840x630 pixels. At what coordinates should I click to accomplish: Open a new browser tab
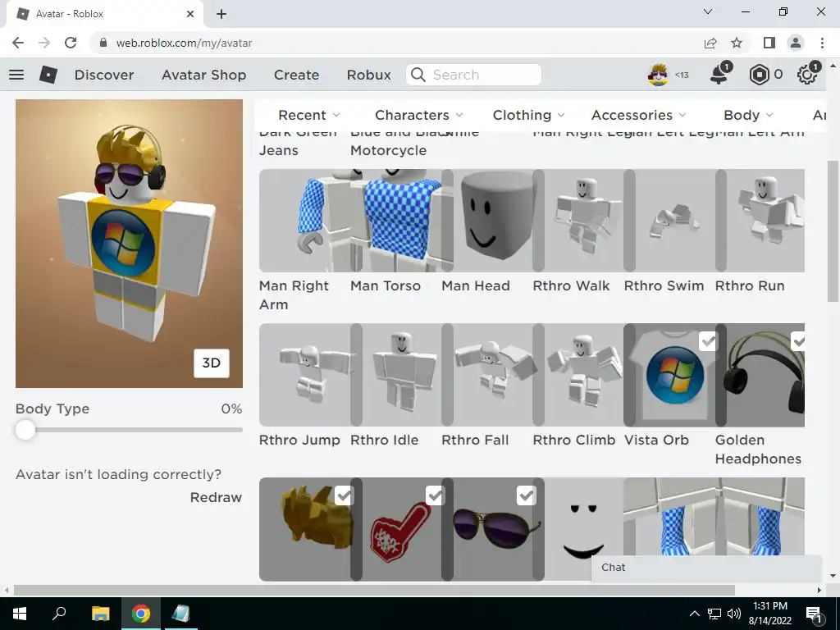click(221, 14)
